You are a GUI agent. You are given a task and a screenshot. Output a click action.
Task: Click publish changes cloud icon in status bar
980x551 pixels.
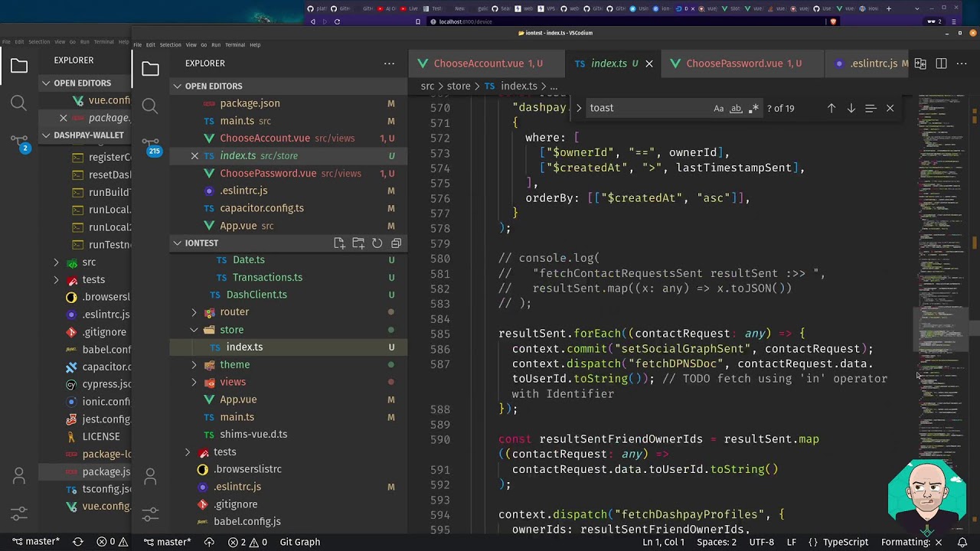[209, 542]
